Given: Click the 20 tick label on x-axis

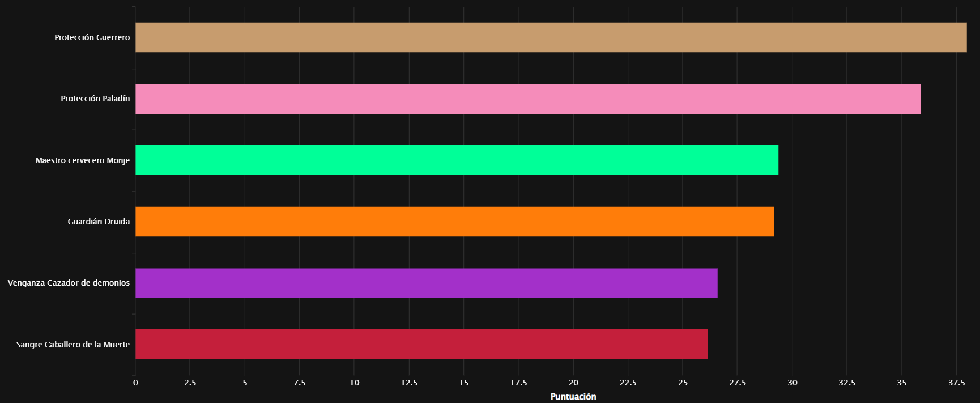Looking at the screenshot, I should click(573, 383).
